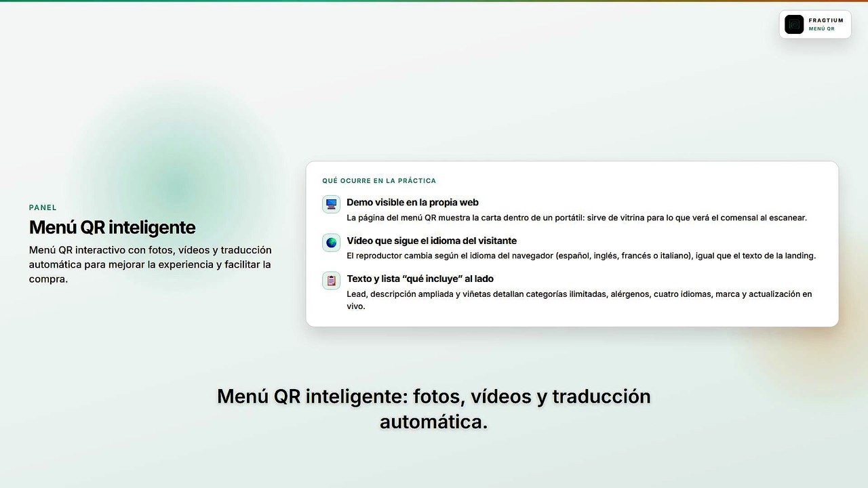
Task: Select "Texto y lista "qué incluye" al lado"
Action: coord(420,279)
